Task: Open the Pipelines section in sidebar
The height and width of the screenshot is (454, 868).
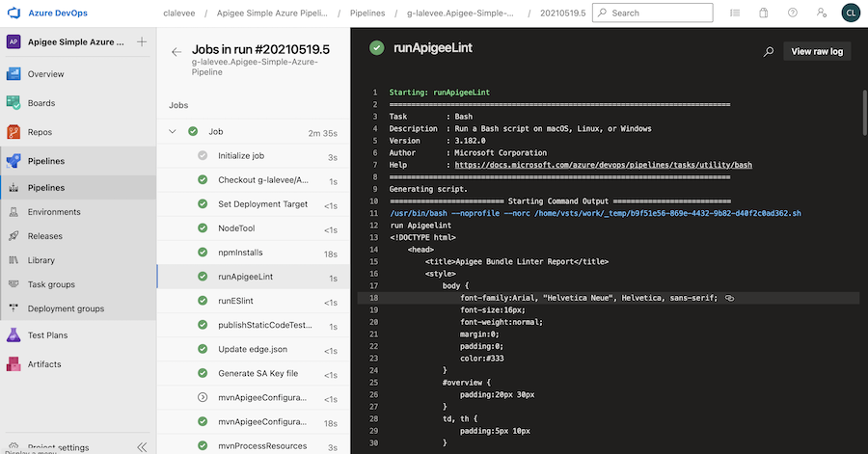Action: pos(78,161)
